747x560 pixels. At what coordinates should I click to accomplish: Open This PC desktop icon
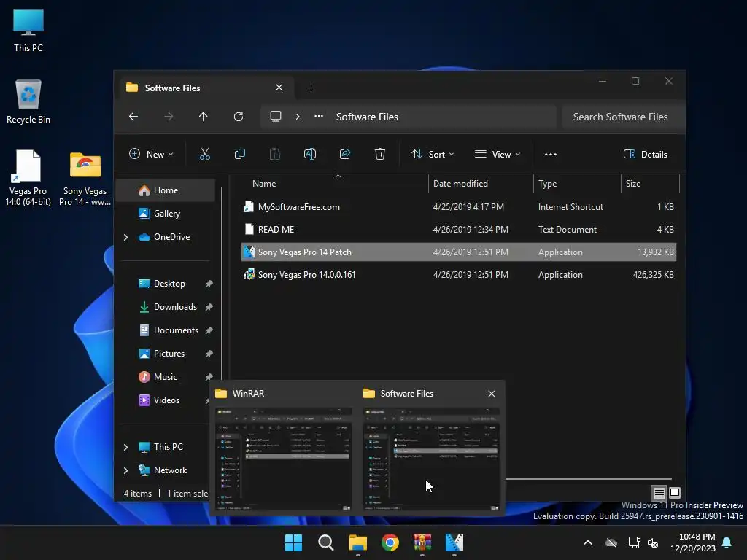pos(28,29)
